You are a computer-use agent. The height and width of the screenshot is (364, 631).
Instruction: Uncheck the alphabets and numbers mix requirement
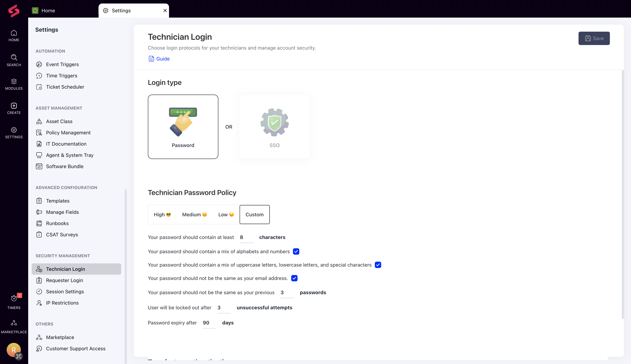(x=296, y=251)
